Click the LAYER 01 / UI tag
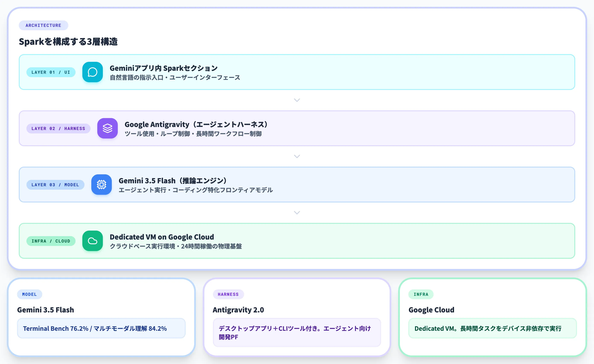Screen dimensions: 594x364 tap(51, 72)
